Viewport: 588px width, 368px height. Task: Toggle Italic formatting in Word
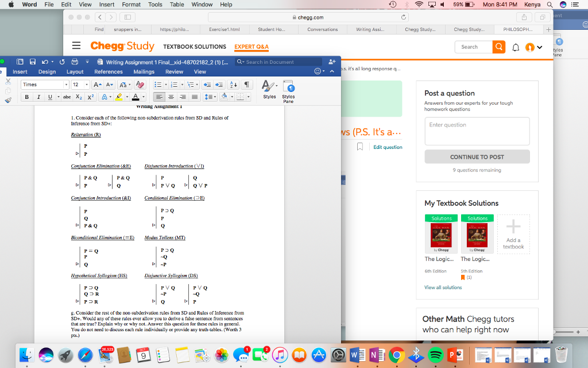(x=38, y=97)
